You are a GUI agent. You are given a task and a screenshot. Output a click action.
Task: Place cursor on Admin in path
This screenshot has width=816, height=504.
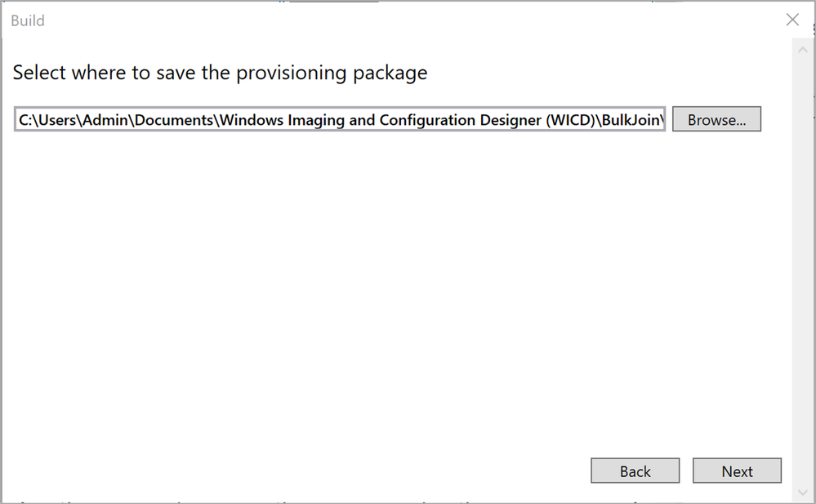[105, 120]
